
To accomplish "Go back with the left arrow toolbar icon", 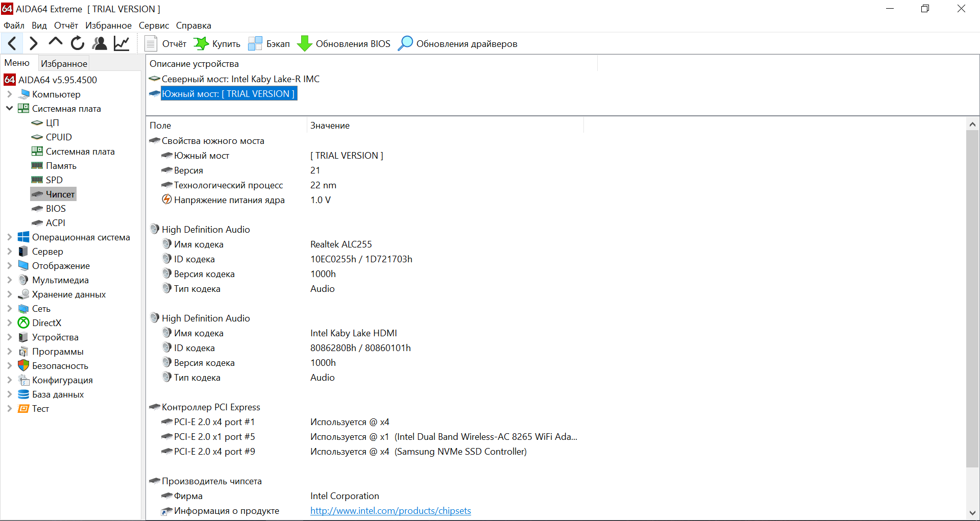I will [12, 43].
